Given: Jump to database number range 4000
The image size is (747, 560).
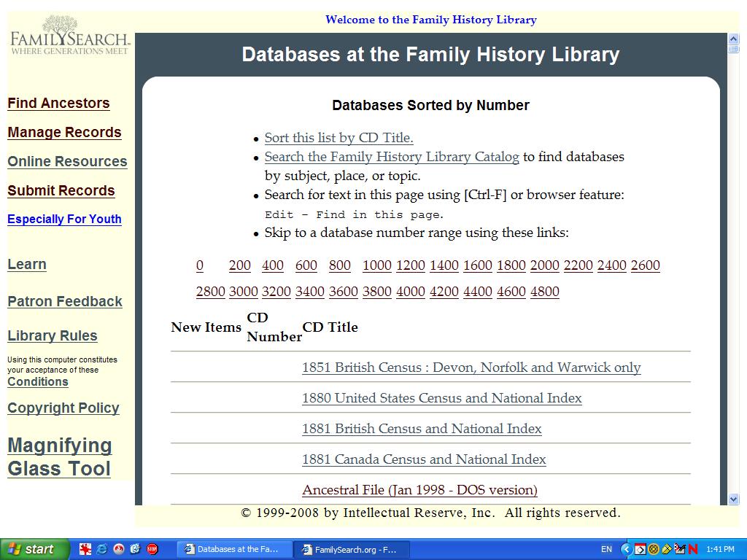Looking at the screenshot, I should (x=410, y=292).
